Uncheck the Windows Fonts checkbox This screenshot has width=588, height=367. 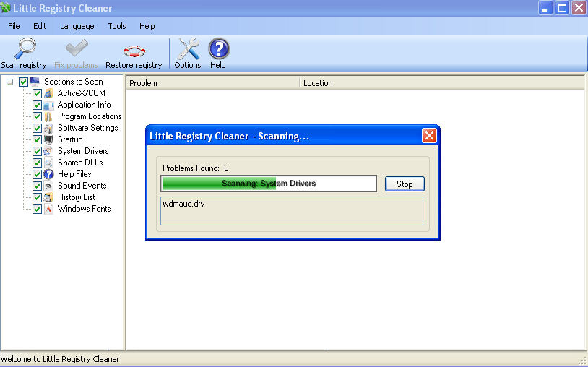click(37, 210)
